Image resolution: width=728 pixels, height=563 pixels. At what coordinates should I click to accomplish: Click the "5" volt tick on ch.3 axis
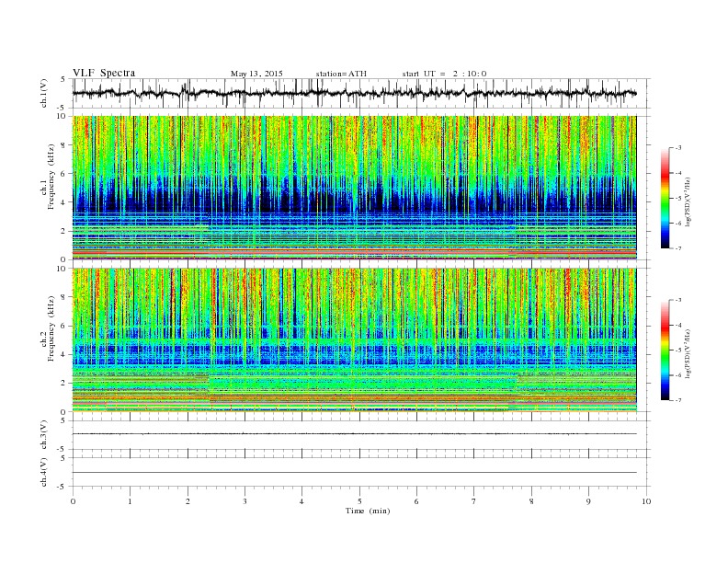coord(64,420)
